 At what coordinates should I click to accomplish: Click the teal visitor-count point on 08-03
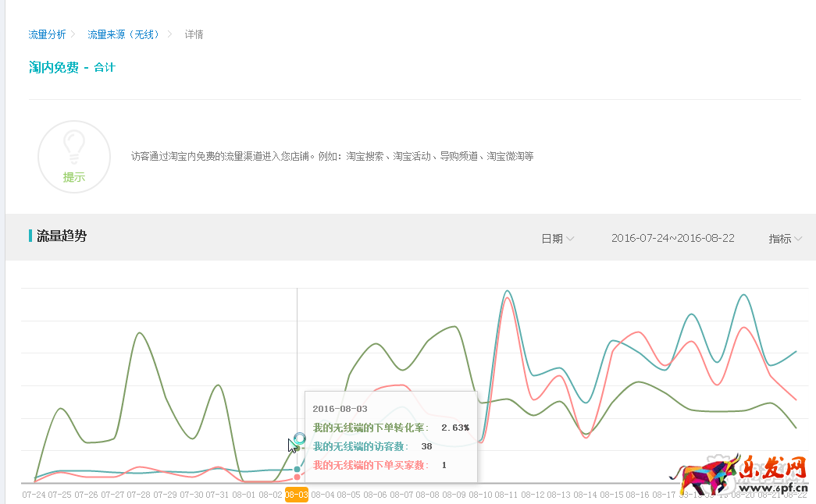pos(298,469)
